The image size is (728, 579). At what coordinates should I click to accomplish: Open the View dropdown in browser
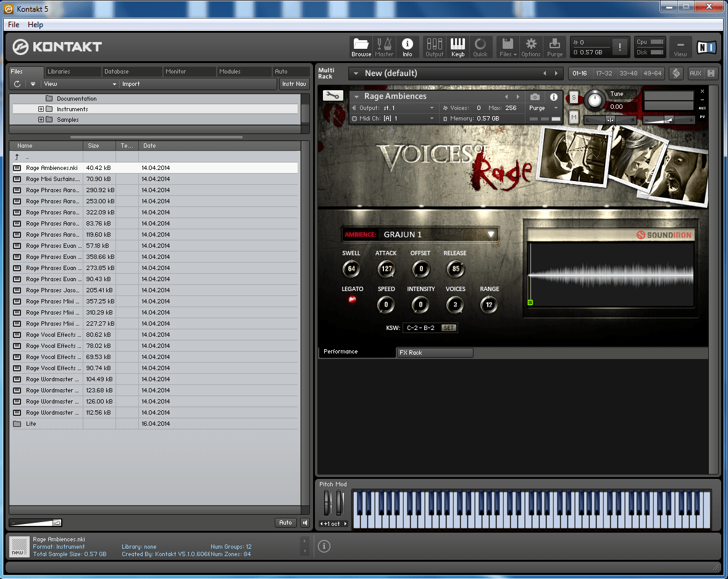click(x=79, y=84)
